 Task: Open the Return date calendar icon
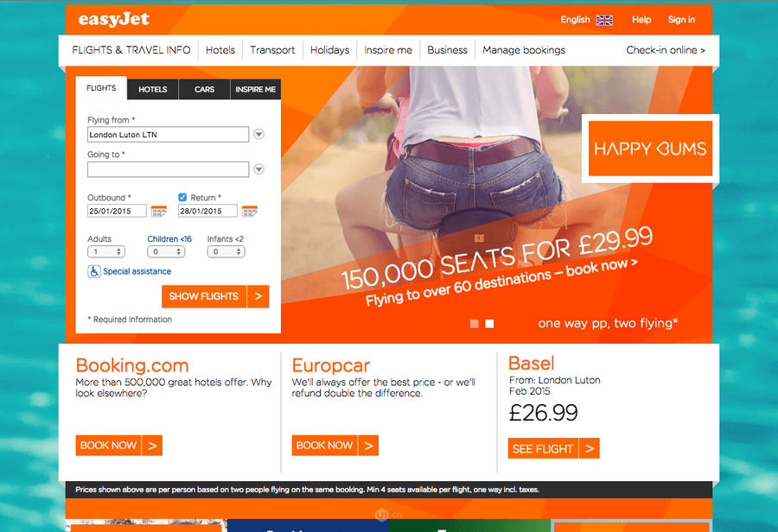tap(250, 212)
